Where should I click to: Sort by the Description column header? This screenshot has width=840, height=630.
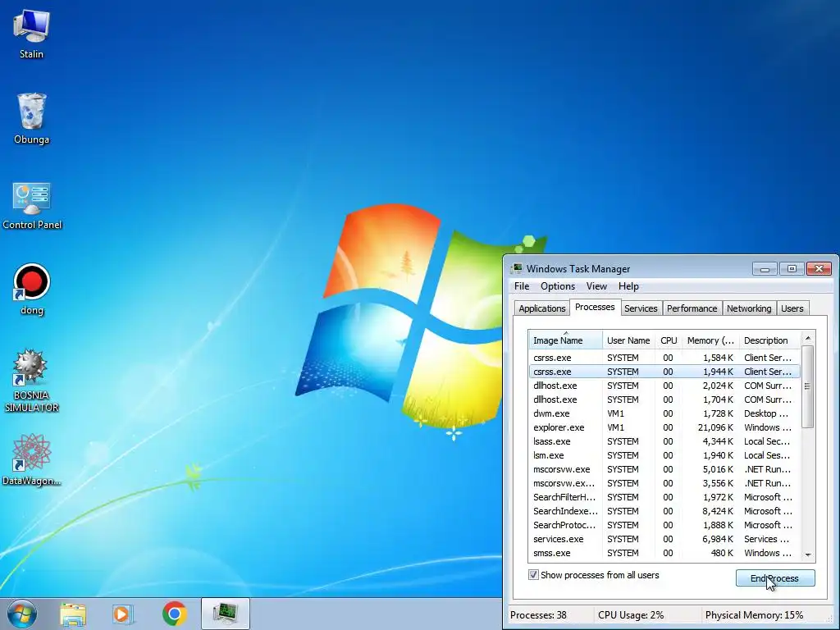[769, 340]
